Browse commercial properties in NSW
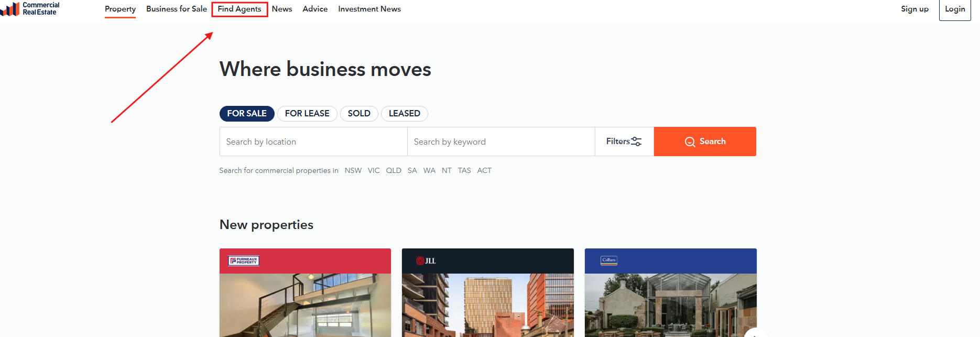This screenshot has height=337, width=980. point(353,171)
